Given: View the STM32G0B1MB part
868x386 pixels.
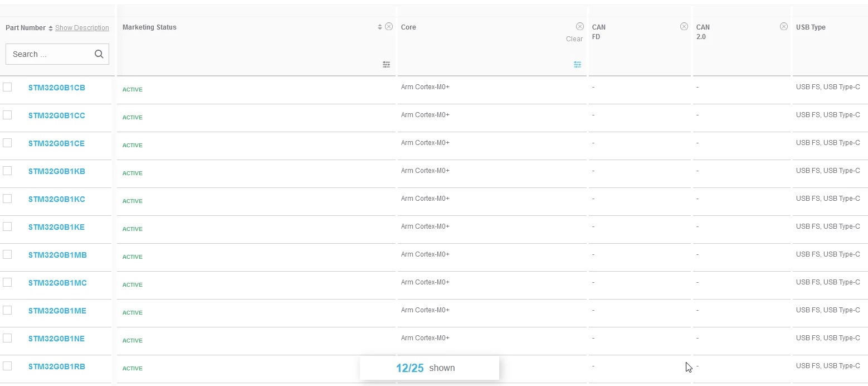Looking at the screenshot, I should pyautogui.click(x=57, y=255).
